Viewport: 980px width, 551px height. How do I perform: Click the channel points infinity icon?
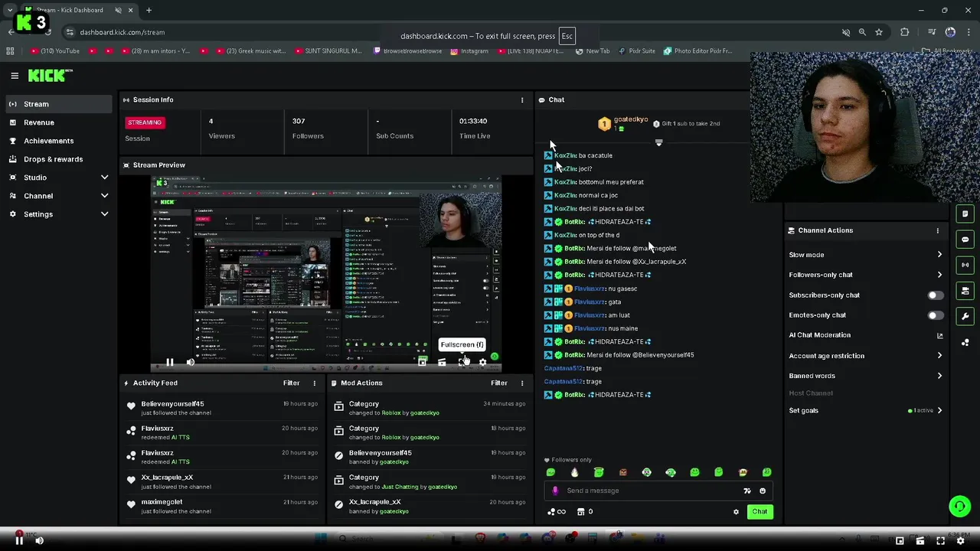tap(557, 512)
